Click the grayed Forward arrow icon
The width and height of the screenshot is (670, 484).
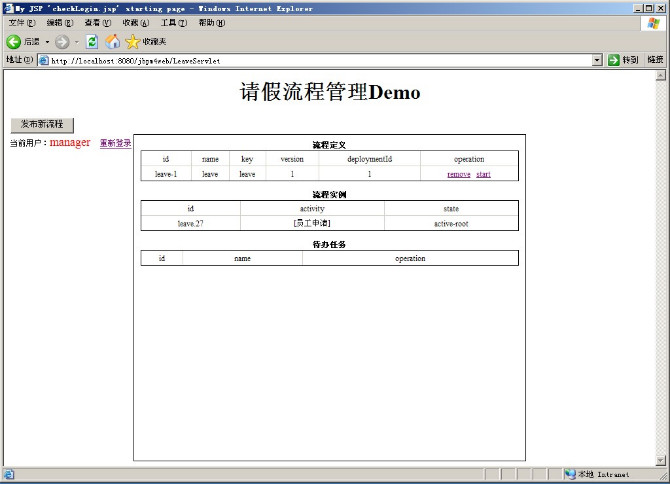click(62, 42)
